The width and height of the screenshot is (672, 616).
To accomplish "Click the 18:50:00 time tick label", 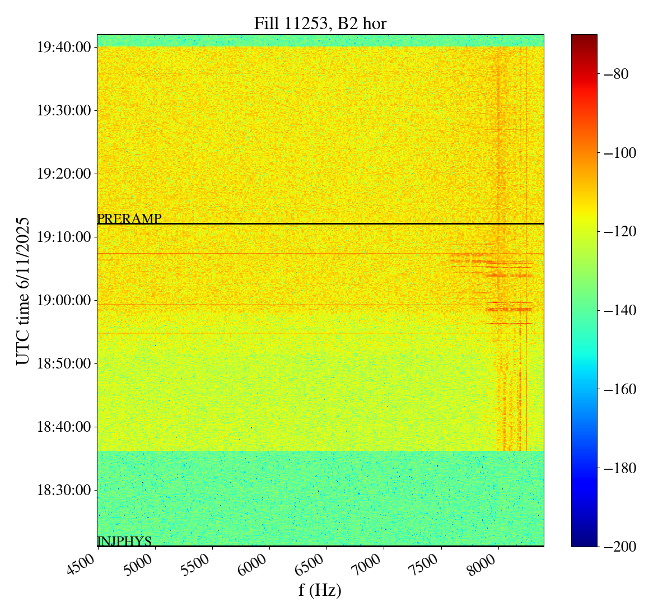I will (64, 363).
